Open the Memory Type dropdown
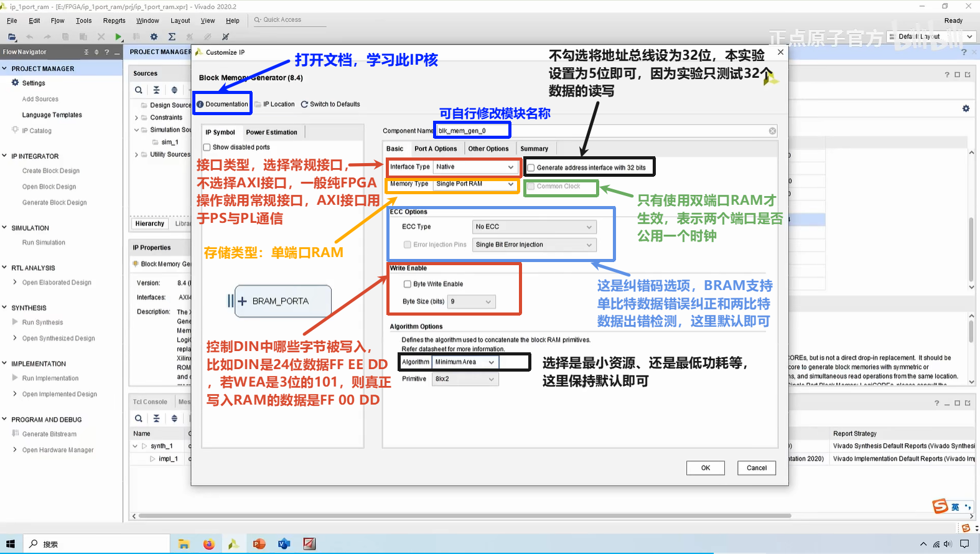Viewport: 980px width, 554px height. (x=475, y=184)
